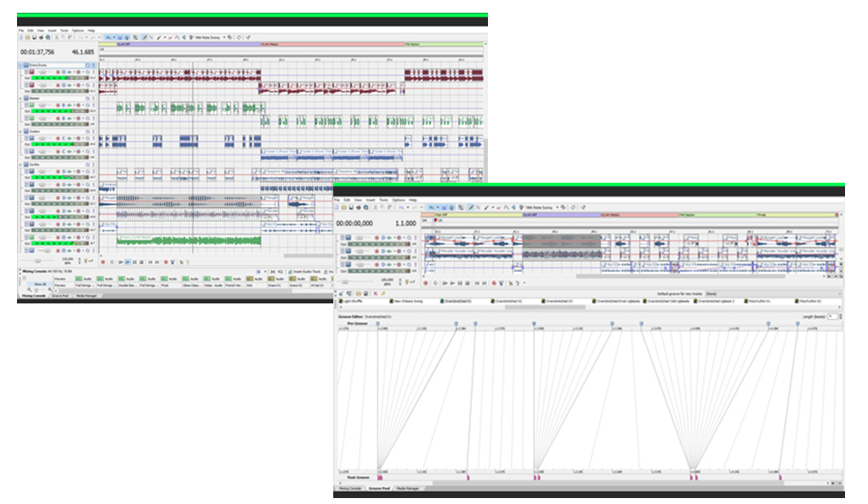Image resolution: width=868 pixels, height=504 pixels.
Task: Click the Open icon in the Groove Pool window
Action: 343,207
